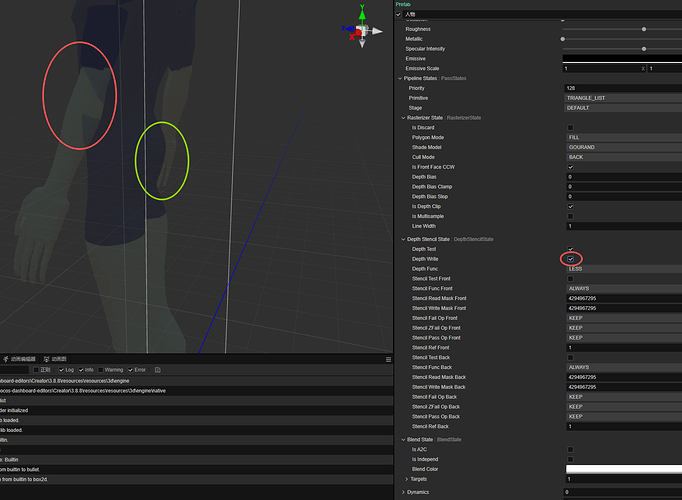Collapse the Pipeline States section
Viewport: 682px width, 500px height.
click(x=400, y=79)
